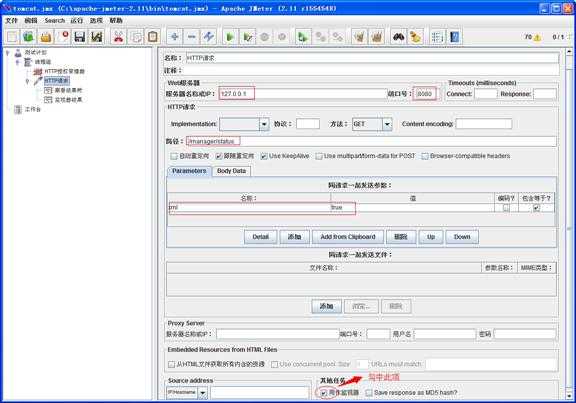Click the Remote stop all icon

(320, 37)
